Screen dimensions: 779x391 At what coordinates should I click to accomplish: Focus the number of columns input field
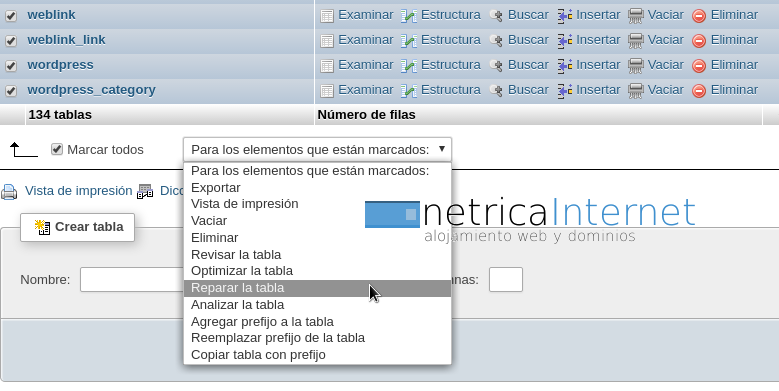506,279
